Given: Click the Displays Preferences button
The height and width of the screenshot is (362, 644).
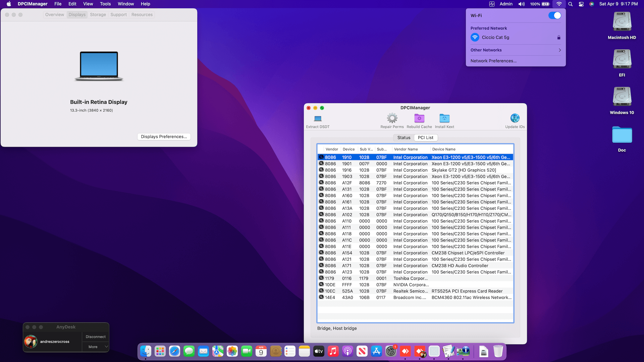Looking at the screenshot, I should tap(164, 137).
